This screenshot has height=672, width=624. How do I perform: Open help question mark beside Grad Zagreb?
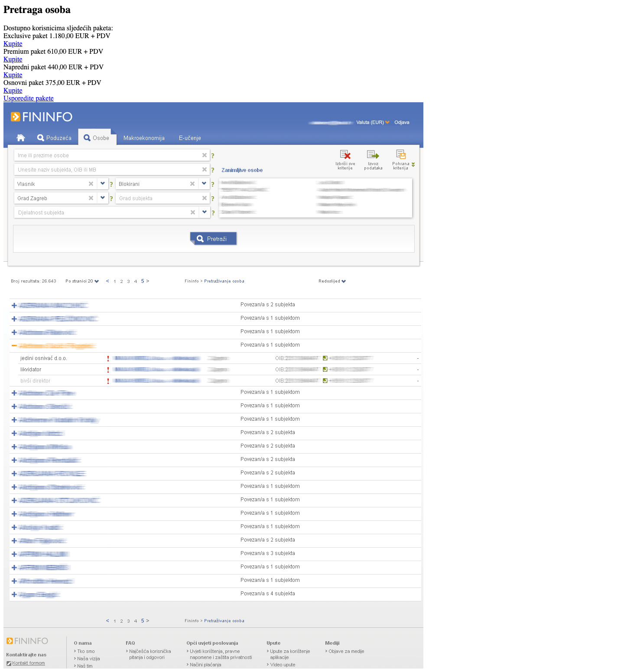111,198
